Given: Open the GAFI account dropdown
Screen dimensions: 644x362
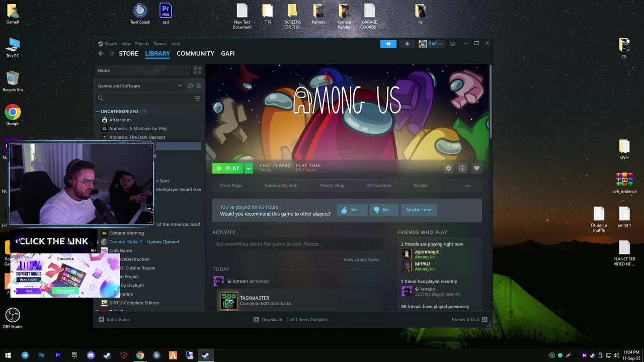Looking at the screenshot, I should point(430,44).
